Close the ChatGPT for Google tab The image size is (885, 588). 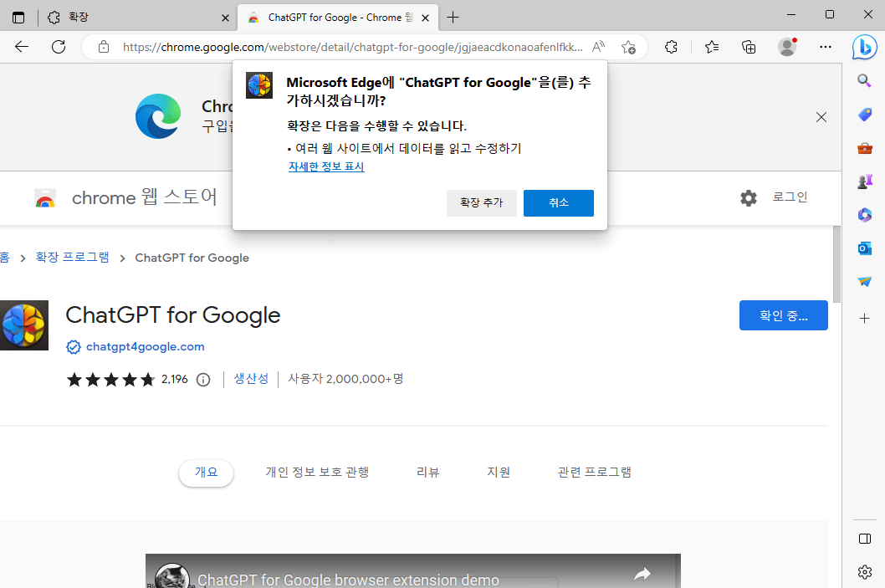click(426, 18)
